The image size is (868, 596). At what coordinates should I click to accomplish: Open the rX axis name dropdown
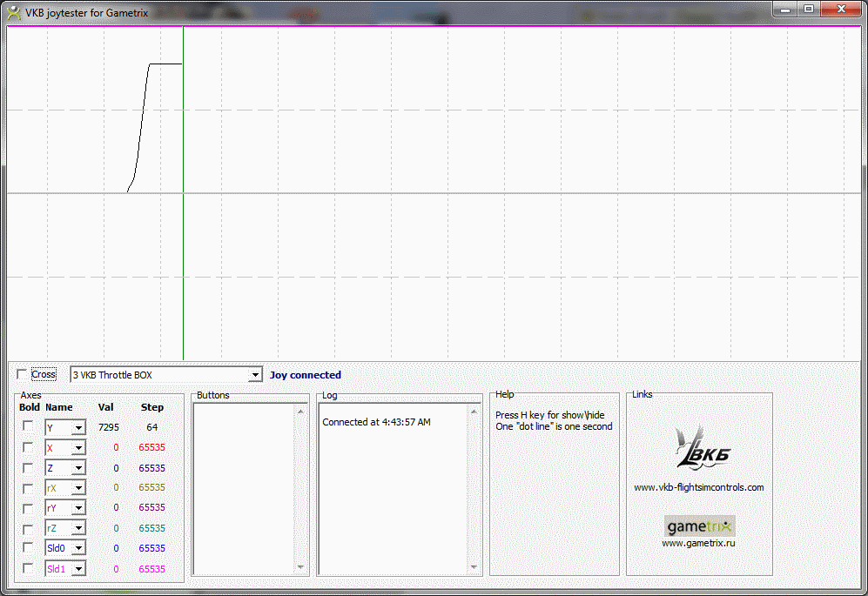[78, 488]
